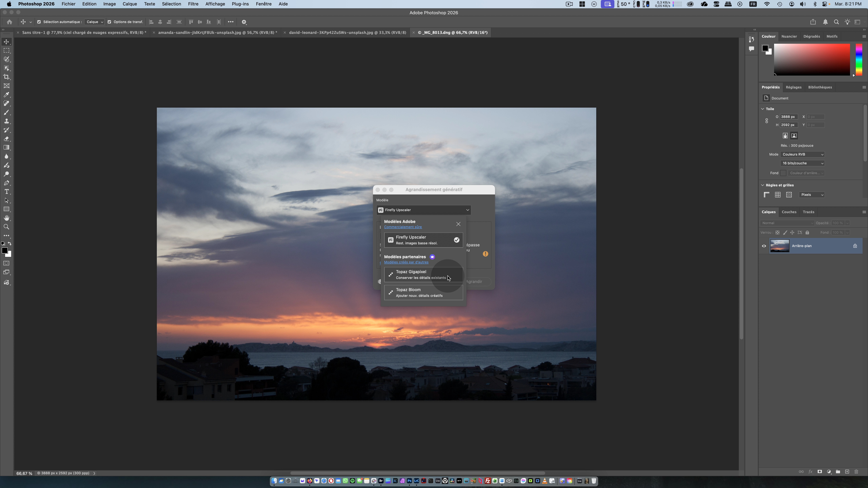
Task: Select the Gradient tool
Action: [6, 148]
